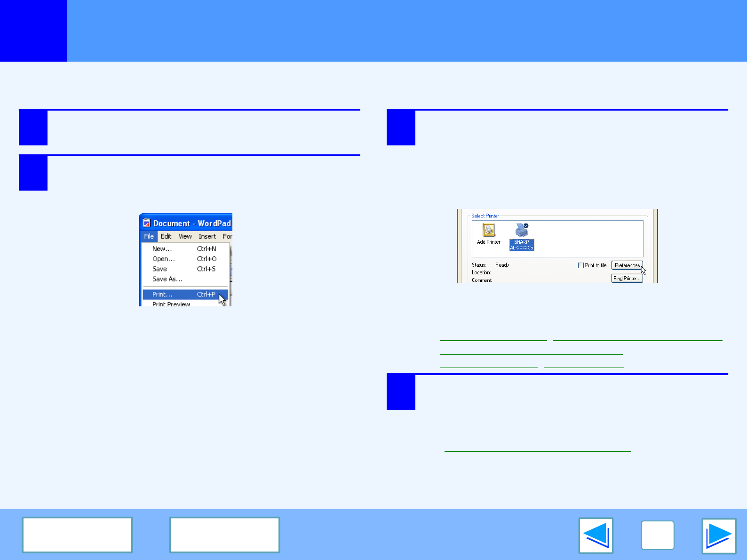This screenshot has height=560, width=747.
Task: Click the blank square button between arrows
Action: click(657, 536)
